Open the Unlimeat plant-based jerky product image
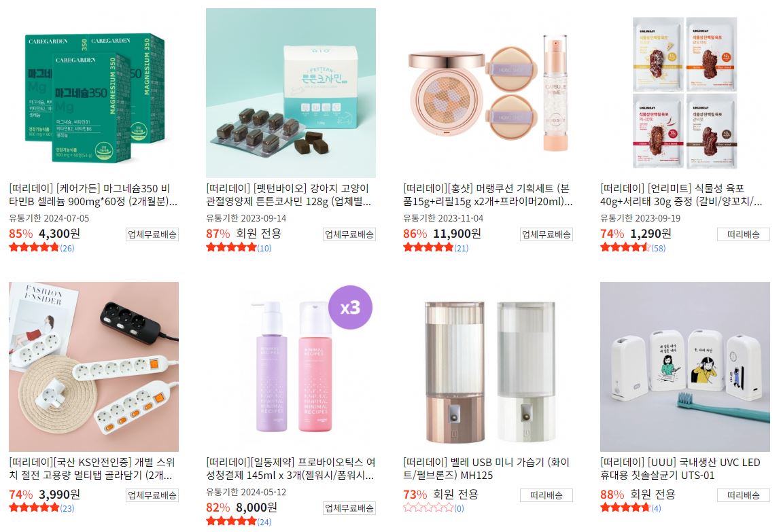Viewport: 781px width, 532px height. [x=685, y=93]
